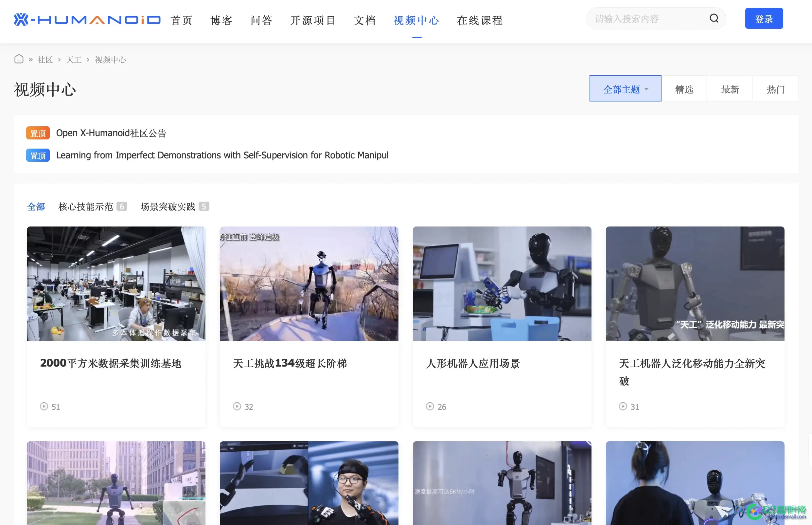Click the search magnifier icon
The width and height of the screenshot is (812, 525).
click(x=714, y=18)
